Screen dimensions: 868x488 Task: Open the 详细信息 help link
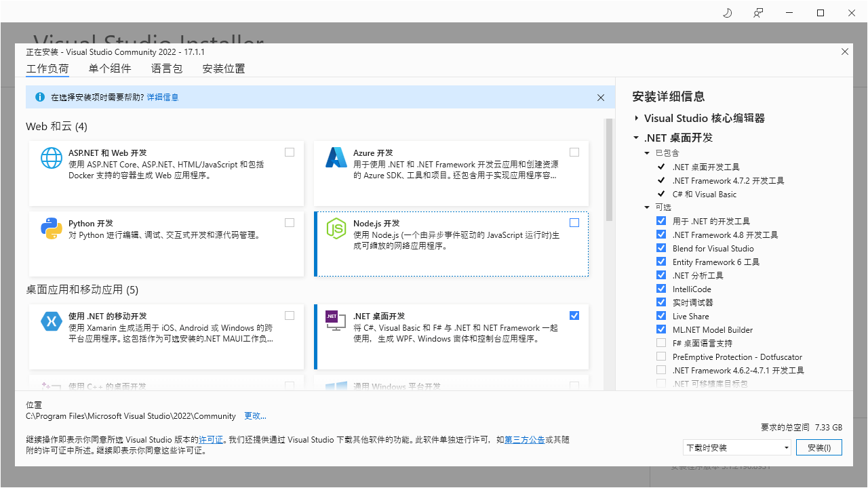[163, 98]
